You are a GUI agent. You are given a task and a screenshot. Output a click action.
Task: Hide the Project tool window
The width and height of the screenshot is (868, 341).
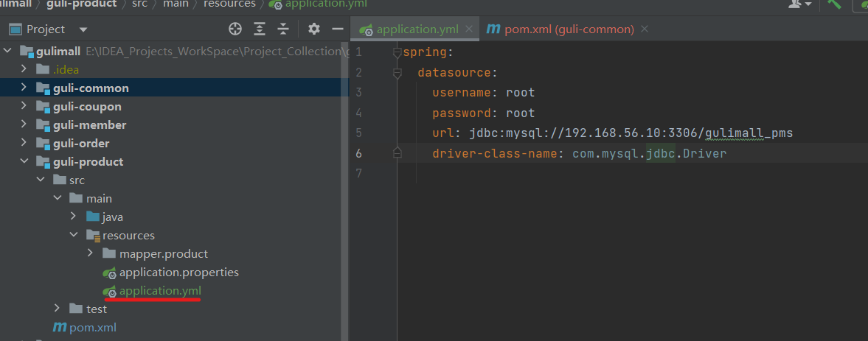[338, 29]
